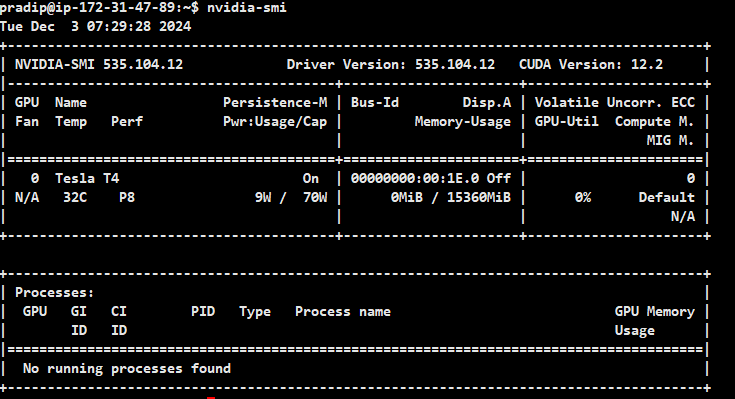
Task: Click the timestamp Tue Dec 3 07:29:28 2024
Action: pyautogui.click(x=96, y=26)
